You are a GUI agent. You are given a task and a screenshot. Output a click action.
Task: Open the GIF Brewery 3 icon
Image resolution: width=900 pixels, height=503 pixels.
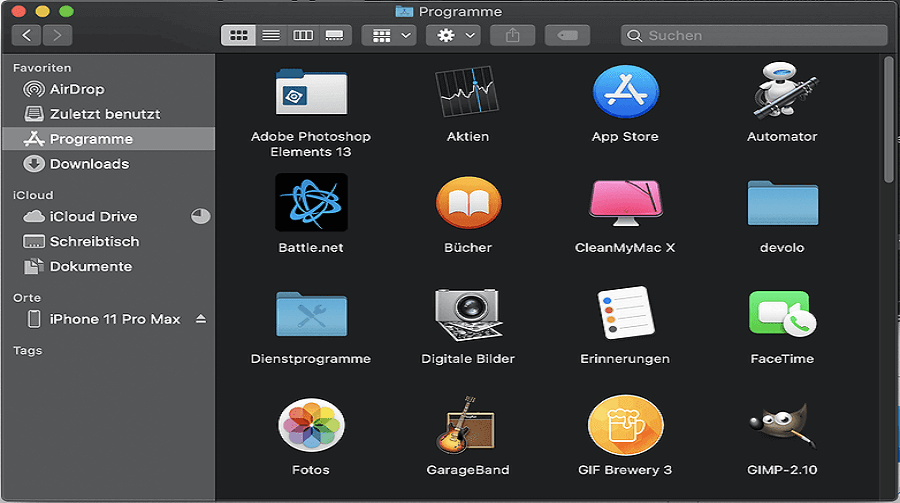pyautogui.click(x=626, y=425)
